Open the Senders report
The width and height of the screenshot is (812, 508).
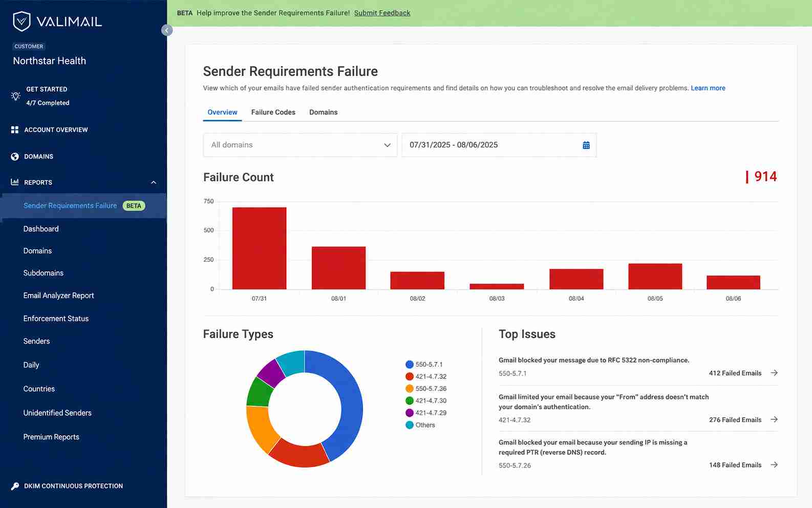point(36,341)
